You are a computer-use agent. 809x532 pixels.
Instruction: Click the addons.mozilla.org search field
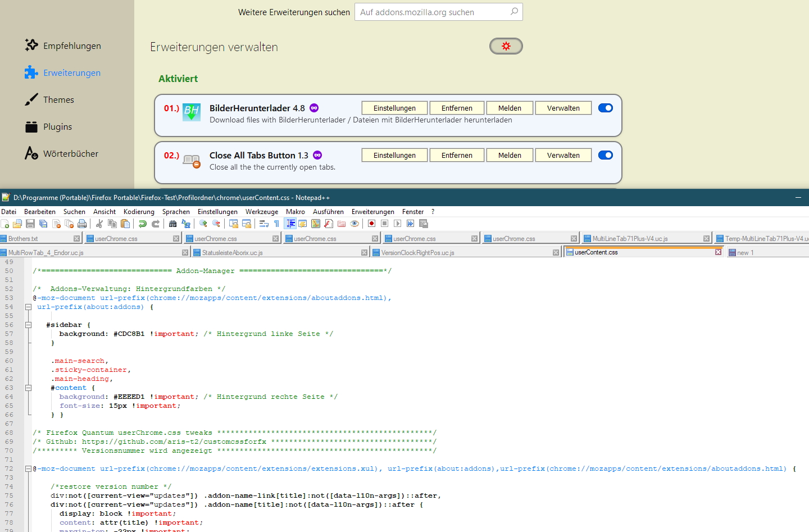tap(433, 12)
